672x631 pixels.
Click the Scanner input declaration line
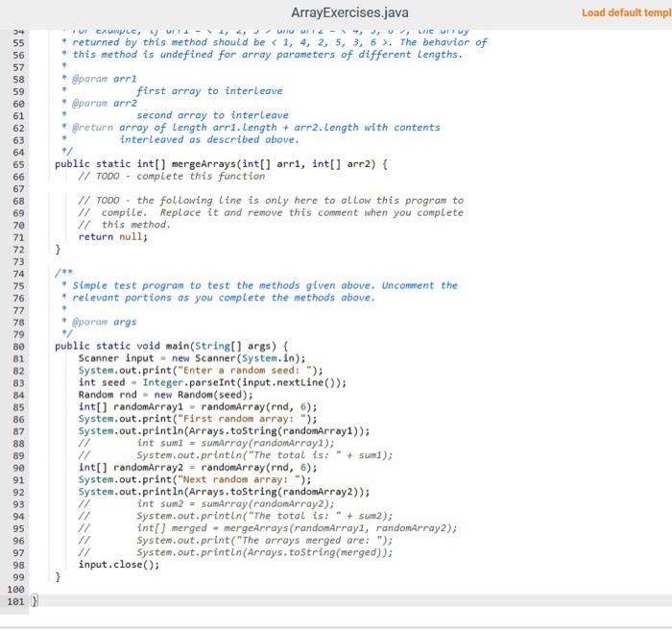tap(192, 358)
